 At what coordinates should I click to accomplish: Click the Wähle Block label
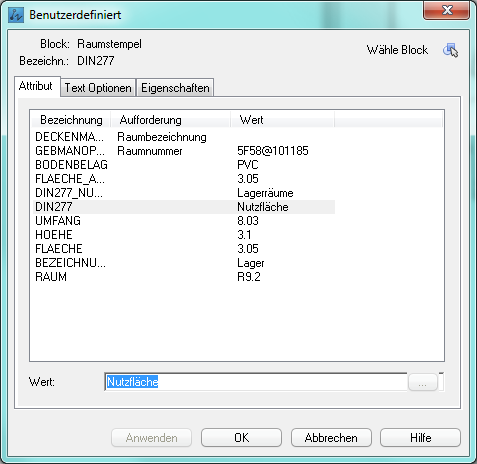click(397, 50)
